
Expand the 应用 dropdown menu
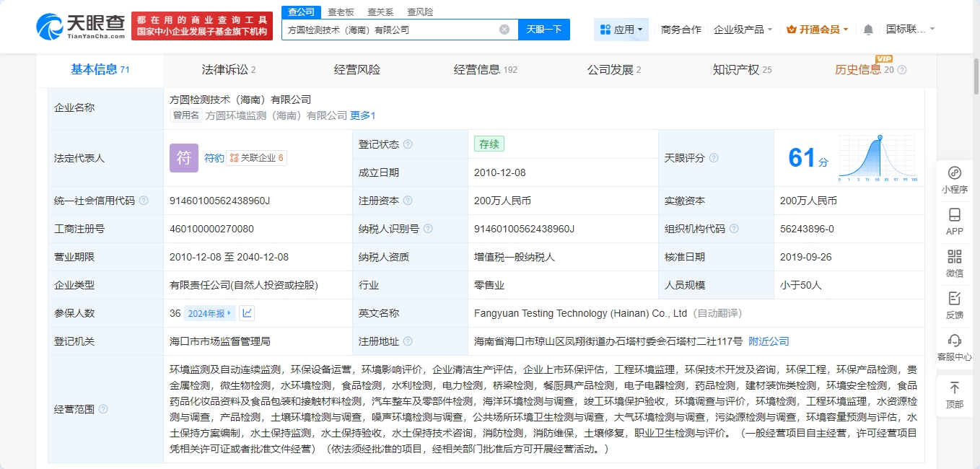pyautogui.click(x=622, y=30)
